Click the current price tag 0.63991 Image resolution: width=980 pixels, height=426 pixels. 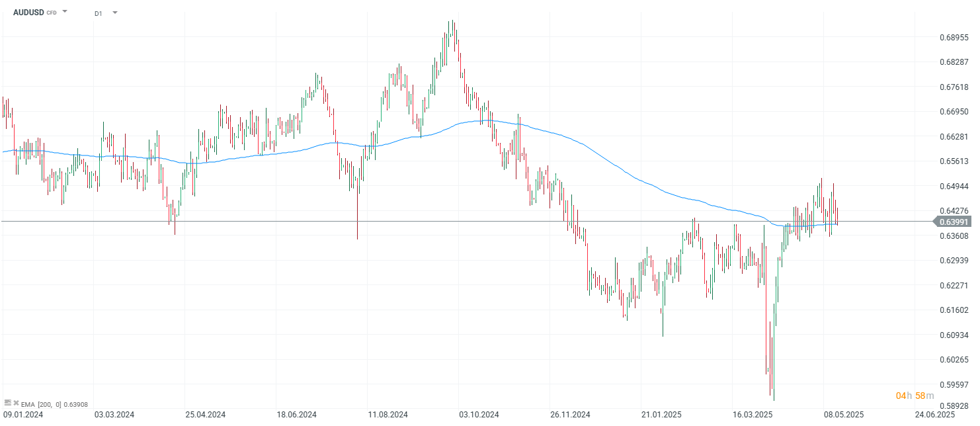[x=953, y=222]
